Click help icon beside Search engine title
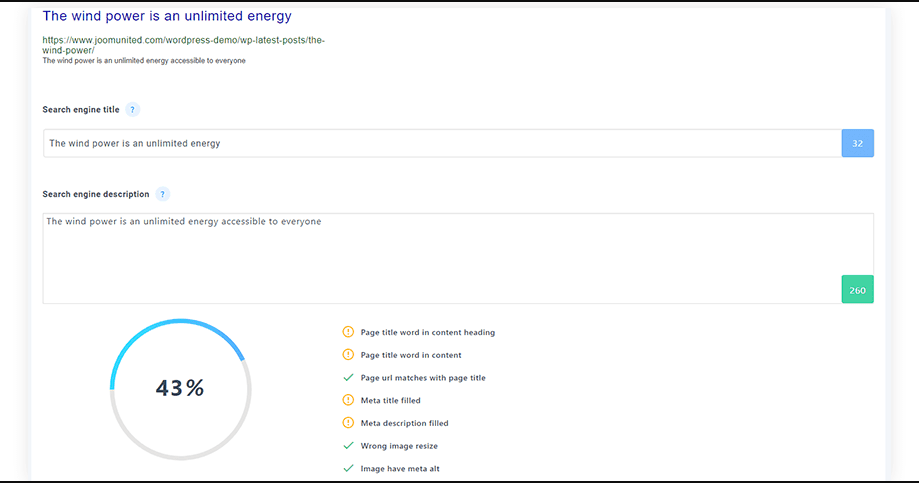919x483 pixels. point(132,110)
